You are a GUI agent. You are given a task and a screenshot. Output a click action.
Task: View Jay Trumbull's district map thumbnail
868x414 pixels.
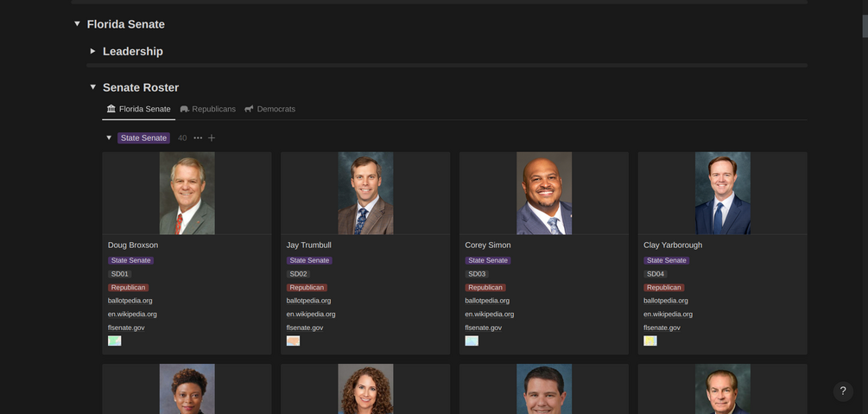[x=293, y=341]
